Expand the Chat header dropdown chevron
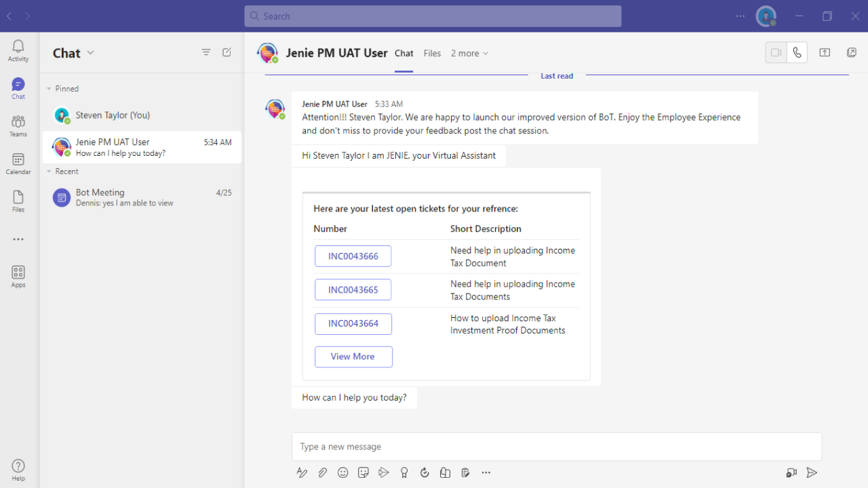This screenshot has width=868, height=488. pos(91,53)
